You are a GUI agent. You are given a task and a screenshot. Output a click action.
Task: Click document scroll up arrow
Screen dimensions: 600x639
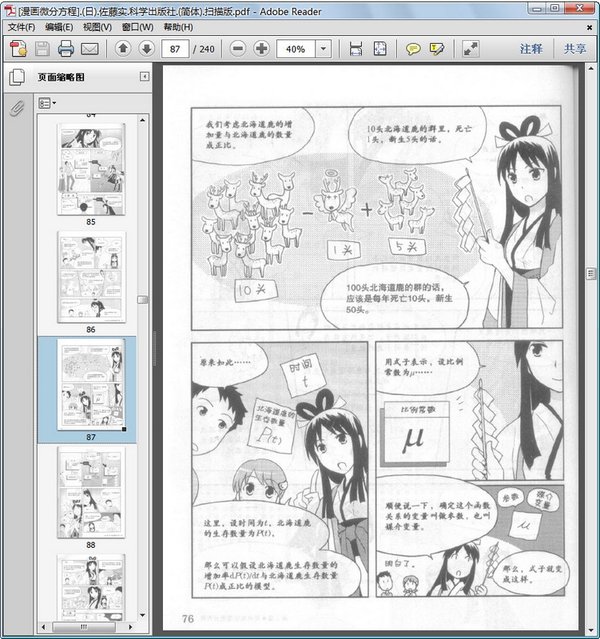click(591, 68)
